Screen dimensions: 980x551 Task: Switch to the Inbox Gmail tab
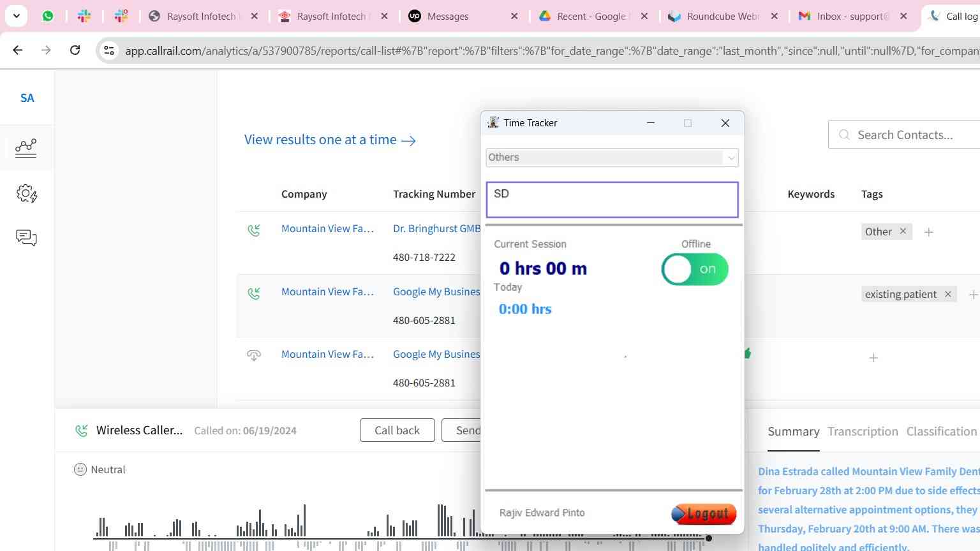point(854,16)
